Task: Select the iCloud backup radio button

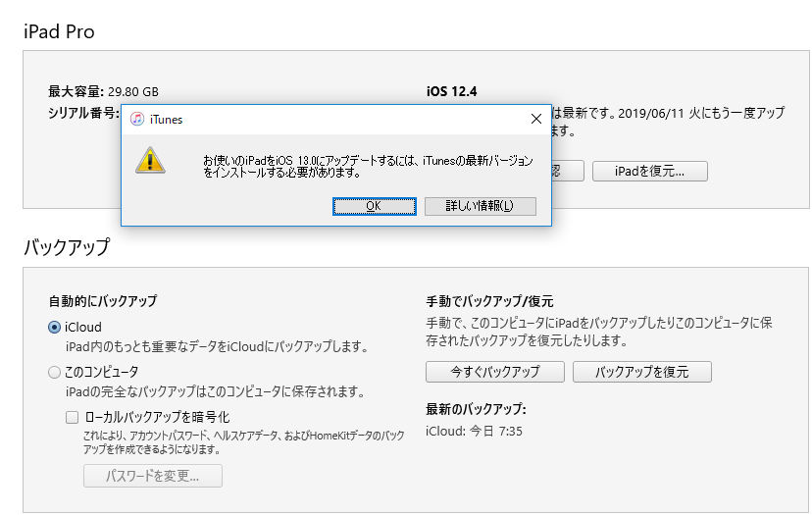Action: (54, 328)
